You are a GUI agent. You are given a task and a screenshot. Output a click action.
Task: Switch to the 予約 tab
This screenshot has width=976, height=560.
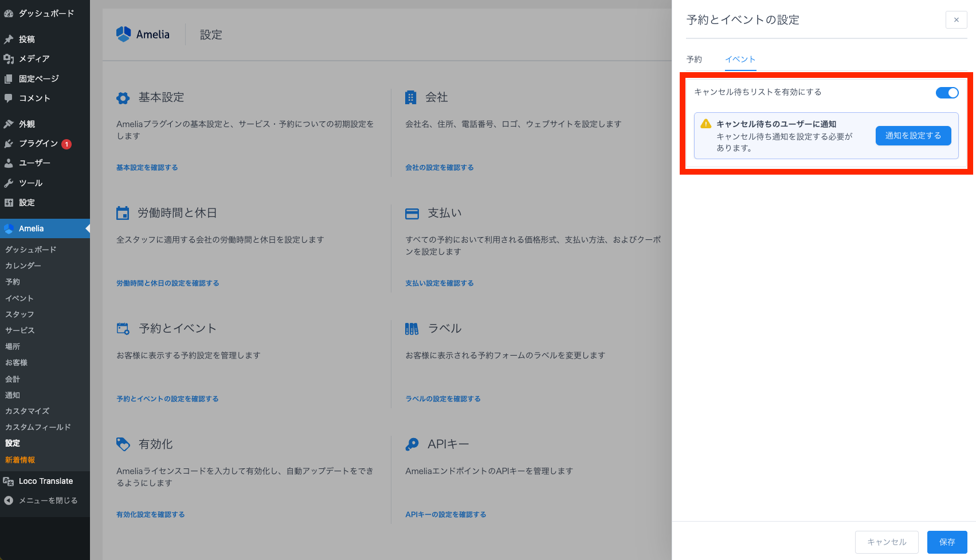(694, 60)
